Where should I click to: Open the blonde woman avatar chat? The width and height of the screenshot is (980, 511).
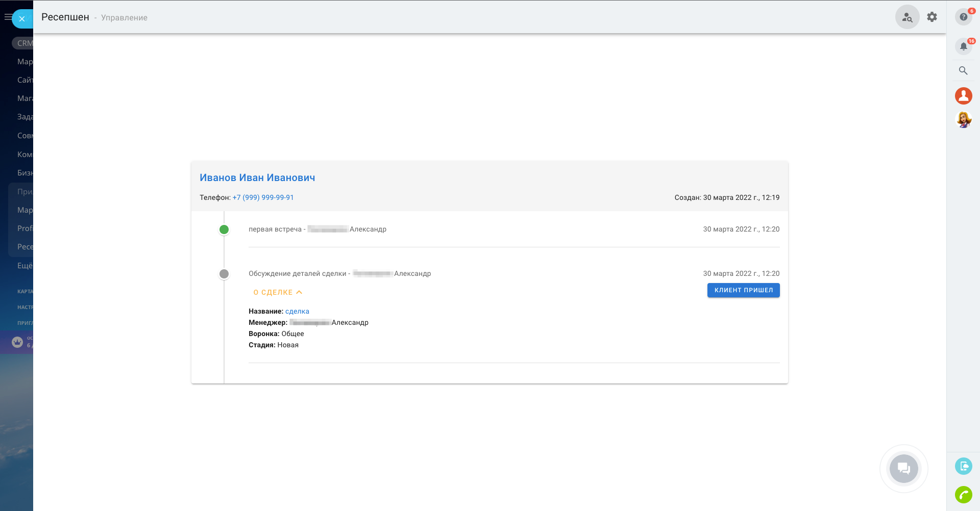pyautogui.click(x=963, y=120)
